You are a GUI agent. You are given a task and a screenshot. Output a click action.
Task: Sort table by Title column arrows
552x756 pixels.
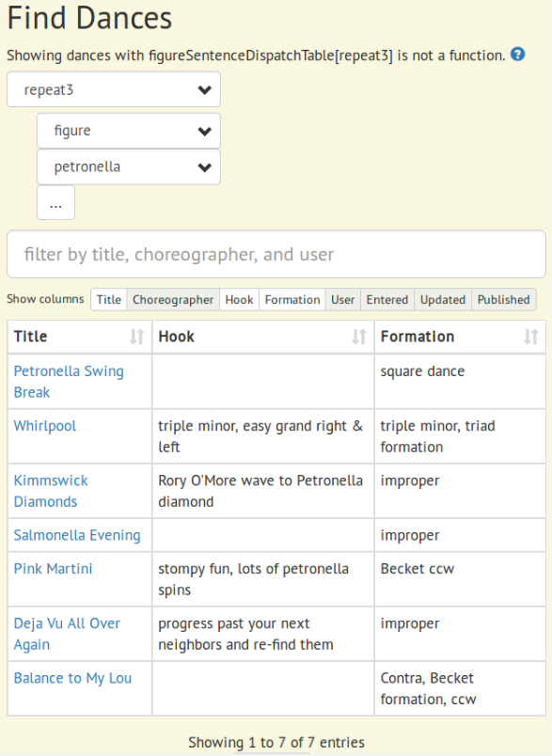pos(137,337)
